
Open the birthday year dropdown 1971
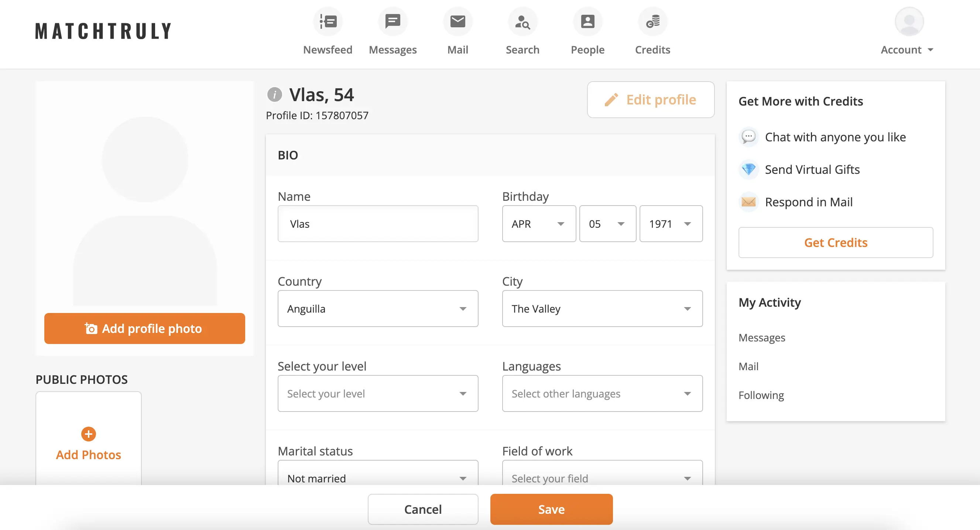(671, 224)
